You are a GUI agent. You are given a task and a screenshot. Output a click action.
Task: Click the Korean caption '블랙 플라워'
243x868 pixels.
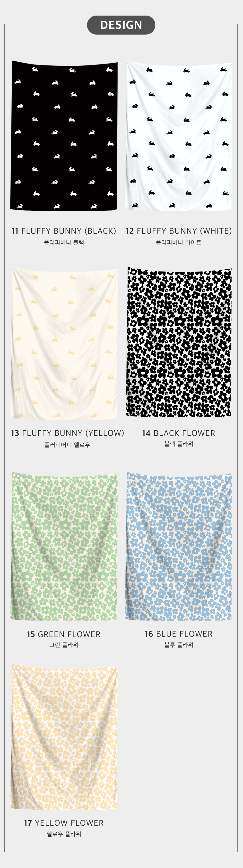179,444
